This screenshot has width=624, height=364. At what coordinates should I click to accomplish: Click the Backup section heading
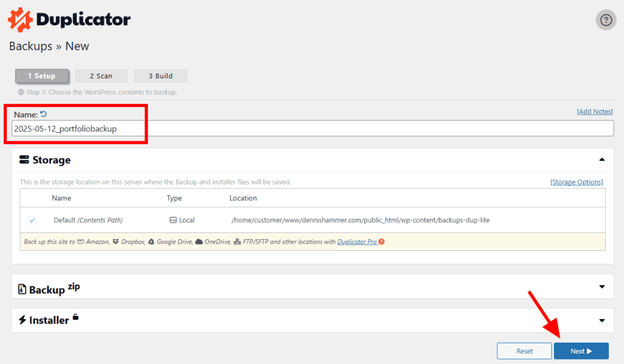click(x=47, y=290)
